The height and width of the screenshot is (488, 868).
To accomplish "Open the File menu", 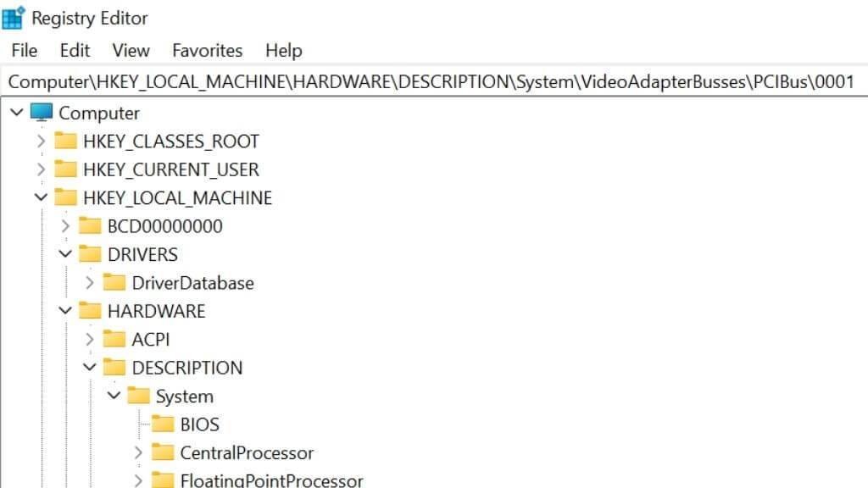I will [x=25, y=50].
